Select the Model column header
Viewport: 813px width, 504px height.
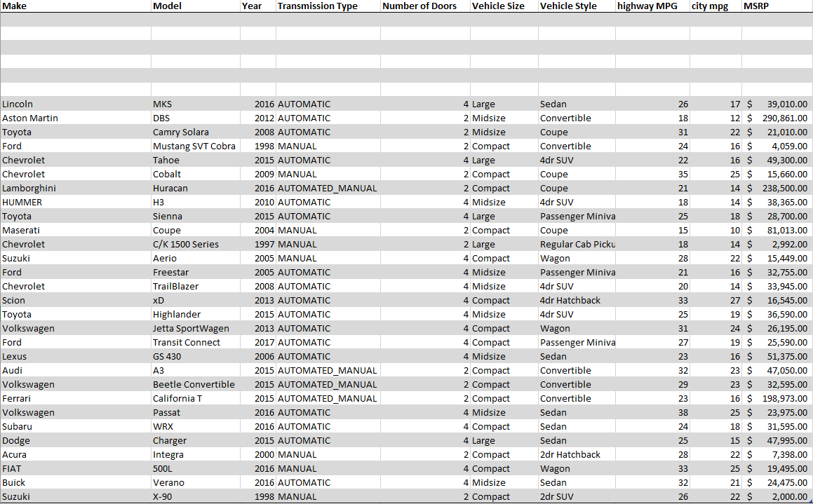click(x=196, y=6)
